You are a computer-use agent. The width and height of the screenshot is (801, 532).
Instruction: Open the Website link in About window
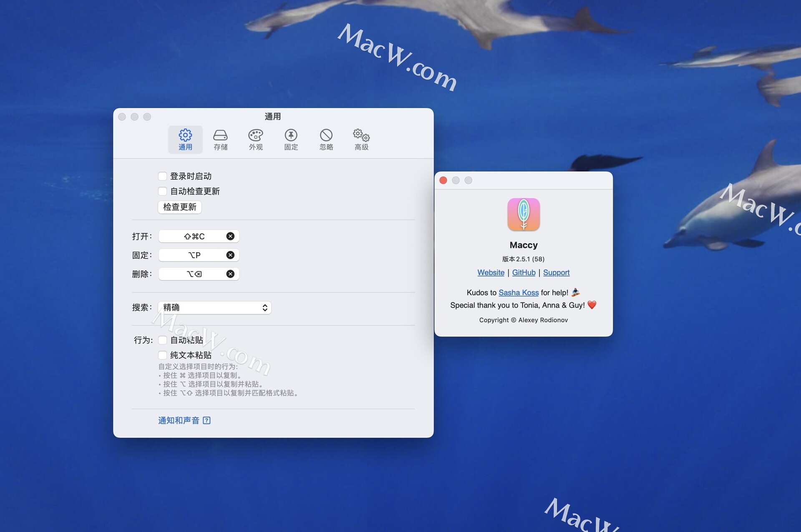491,273
